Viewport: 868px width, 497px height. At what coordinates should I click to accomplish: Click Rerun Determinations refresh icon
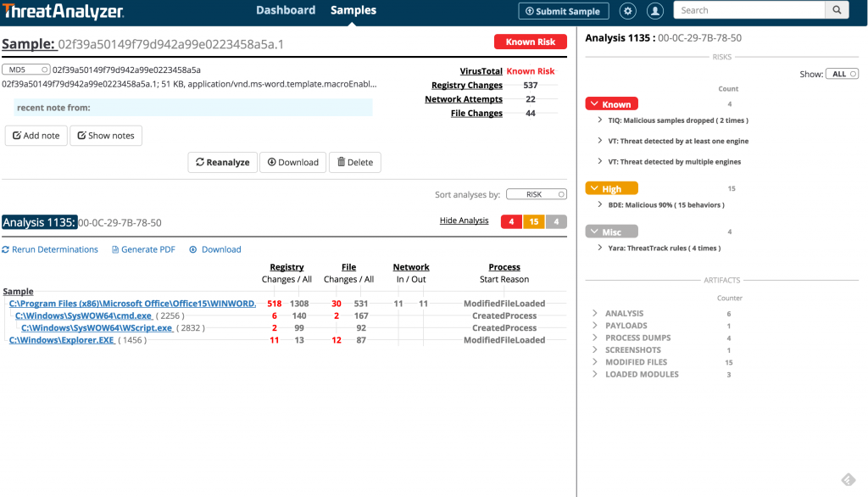tap(6, 249)
